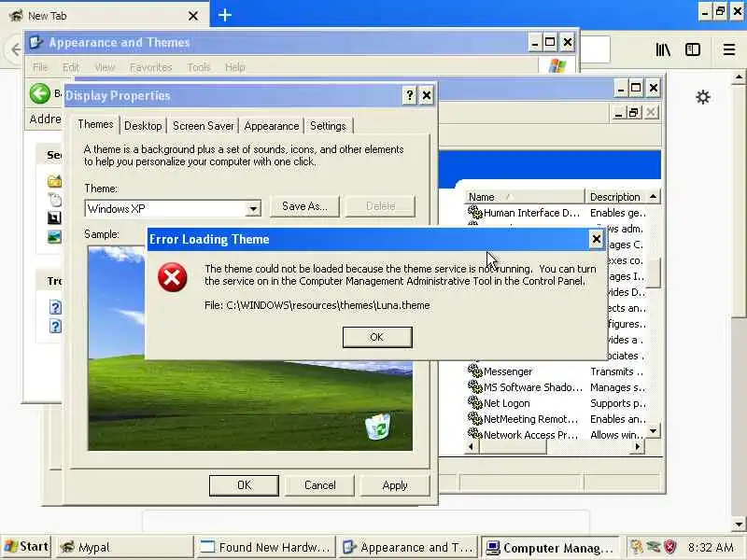Click the new tab page settings gear

(x=703, y=98)
